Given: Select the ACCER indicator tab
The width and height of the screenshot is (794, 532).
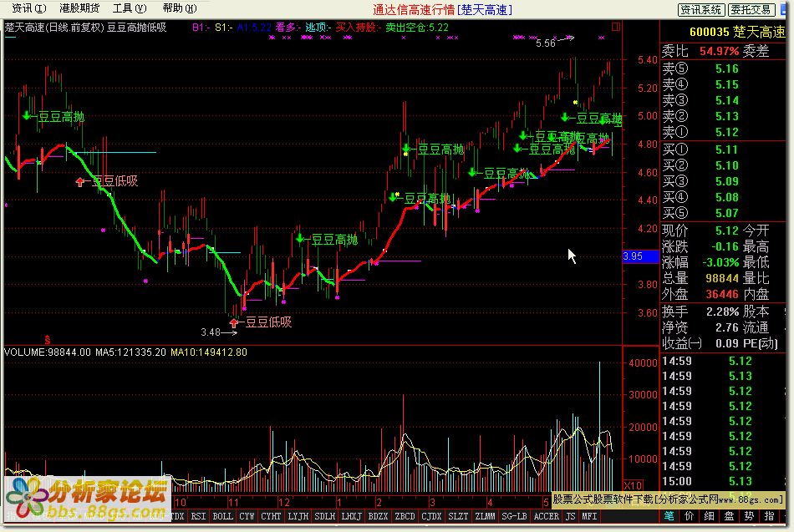Looking at the screenshot, I should pos(546,516).
